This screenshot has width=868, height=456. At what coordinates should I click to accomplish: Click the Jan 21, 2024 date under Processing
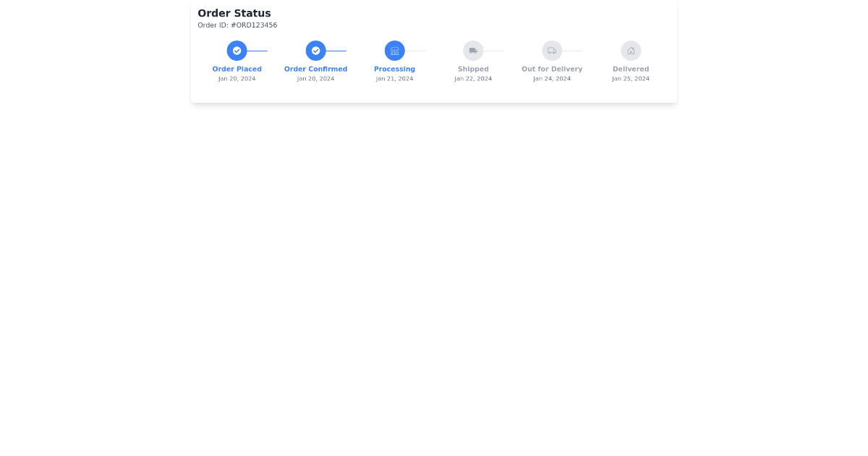click(x=394, y=79)
